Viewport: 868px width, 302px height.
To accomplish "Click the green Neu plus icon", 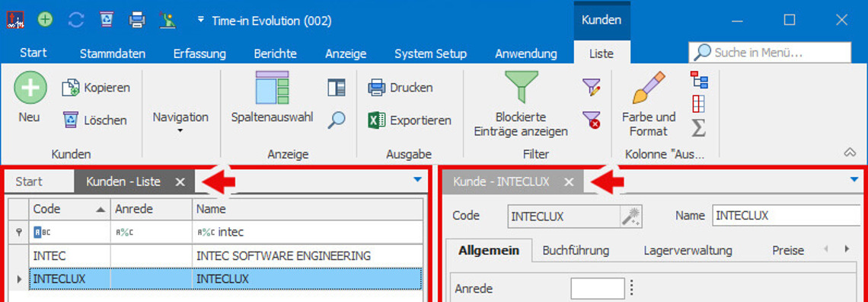I will pyautogui.click(x=30, y=88).
